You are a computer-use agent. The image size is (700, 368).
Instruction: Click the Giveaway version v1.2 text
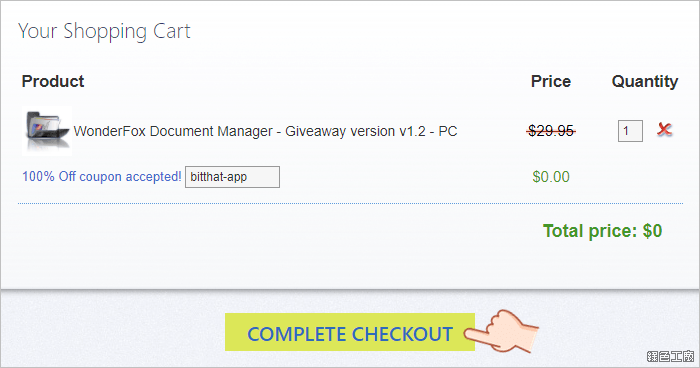[355, 131]
